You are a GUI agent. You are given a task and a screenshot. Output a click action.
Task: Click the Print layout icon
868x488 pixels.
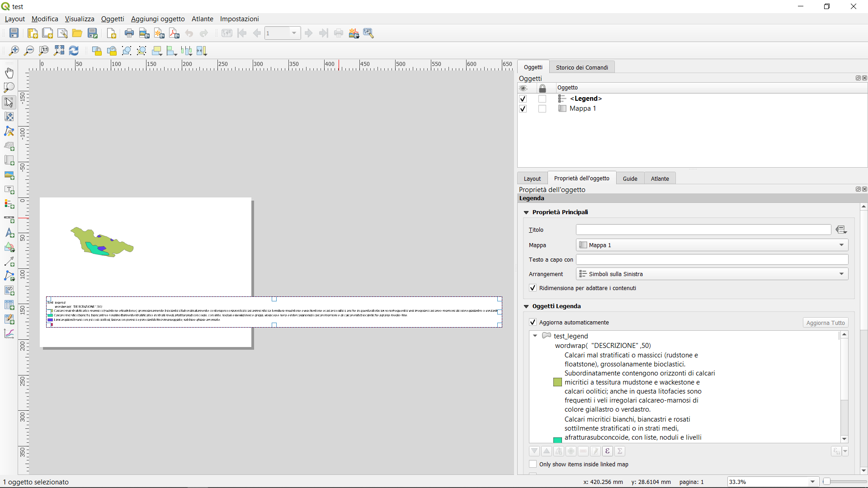pyautogui.click(x=129, y=33)
